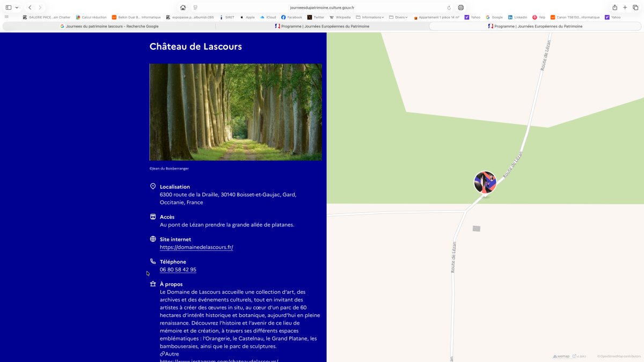This screenshot has width=644, height=362.
Task: Open the OpenStreetMap contributors attribution
Action: coord(619,356)
